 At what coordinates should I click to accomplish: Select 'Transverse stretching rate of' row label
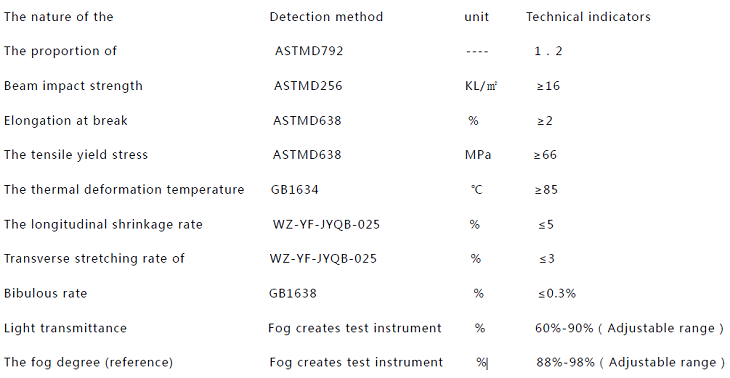pos(94,258)
